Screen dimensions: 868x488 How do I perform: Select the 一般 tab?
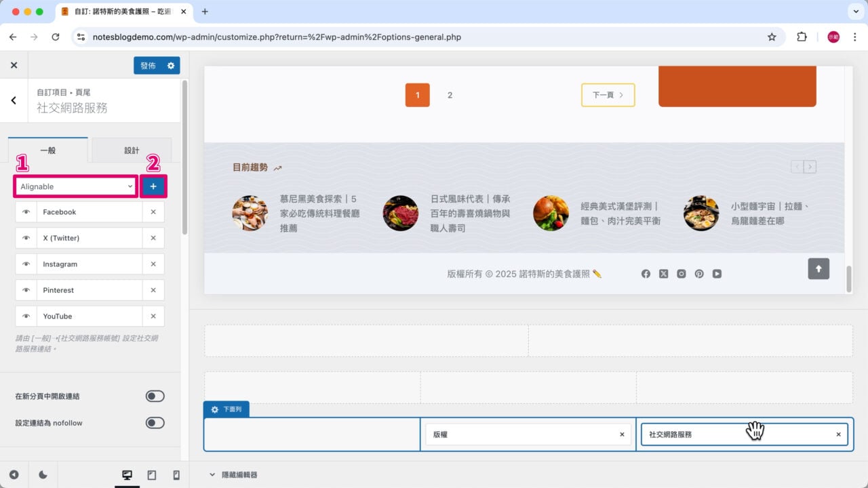pos(48,150)
